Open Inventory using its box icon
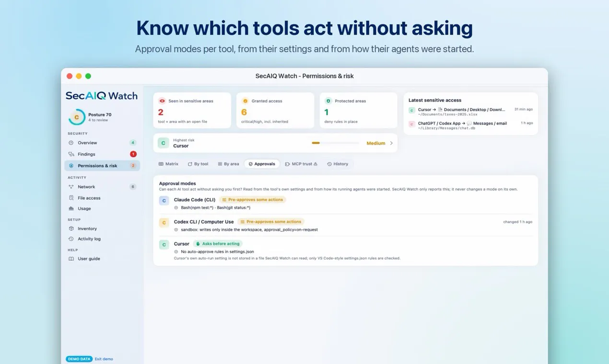This screenshot has width=609, height=364. click(x=71, y=228)
